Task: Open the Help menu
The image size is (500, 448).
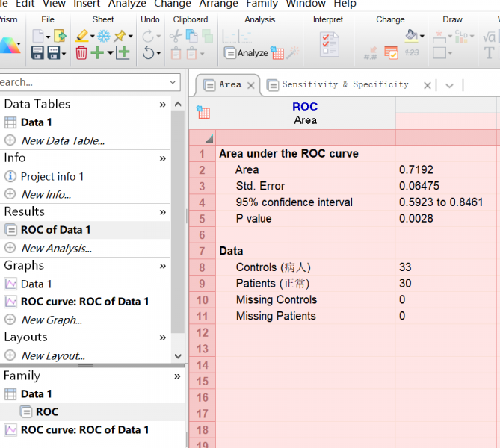Action: click(x=345, y=4)
